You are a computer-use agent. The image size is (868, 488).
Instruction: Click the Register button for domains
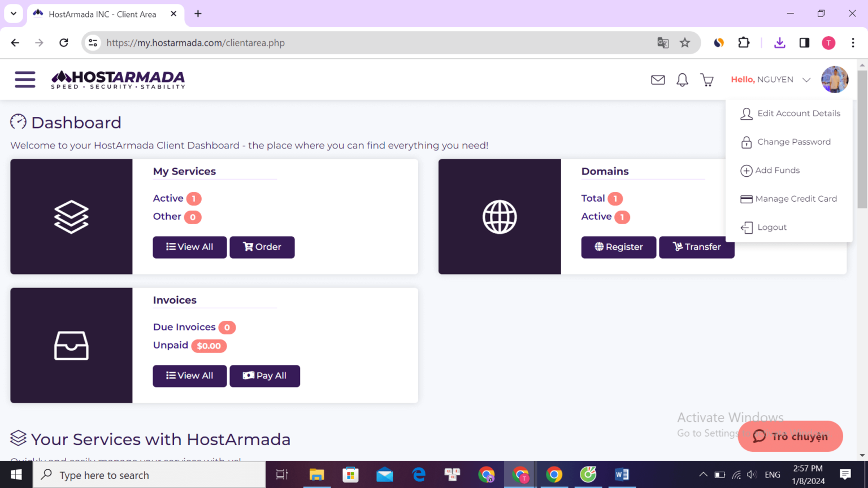618,247
